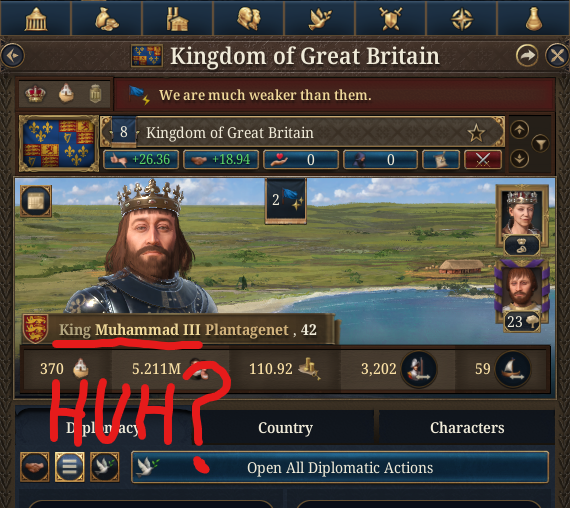The width and height of the screenshot is (570, 508).
Task: Open the diplomacy dove icon in the top bar
Action: (x=320, y=18)
